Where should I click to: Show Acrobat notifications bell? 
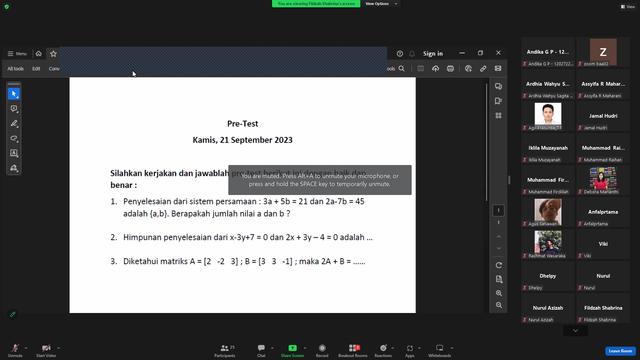(412, 53)
